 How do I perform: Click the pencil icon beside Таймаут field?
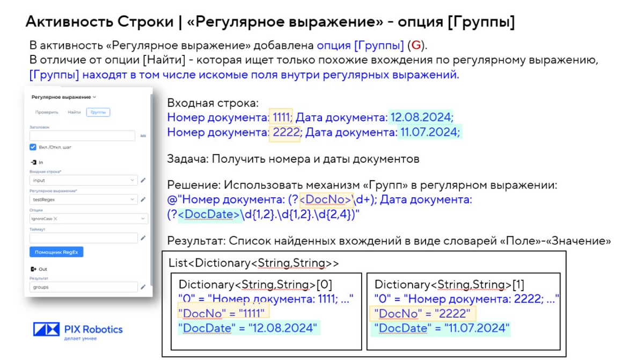(142, 237)
